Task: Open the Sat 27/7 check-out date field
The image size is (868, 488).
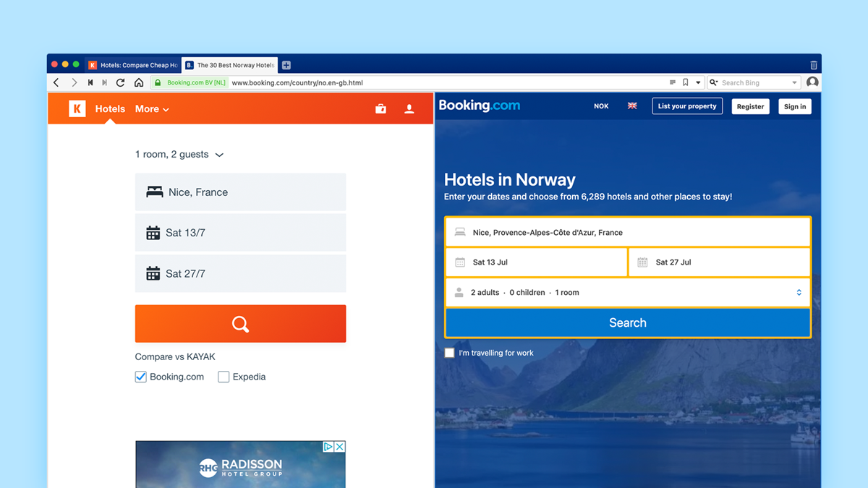Action: (240, 273)
